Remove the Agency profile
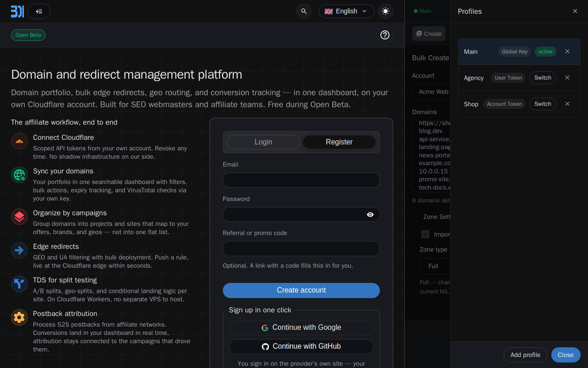The width and height of the screenshot is (588, 368). coord(567,78)
